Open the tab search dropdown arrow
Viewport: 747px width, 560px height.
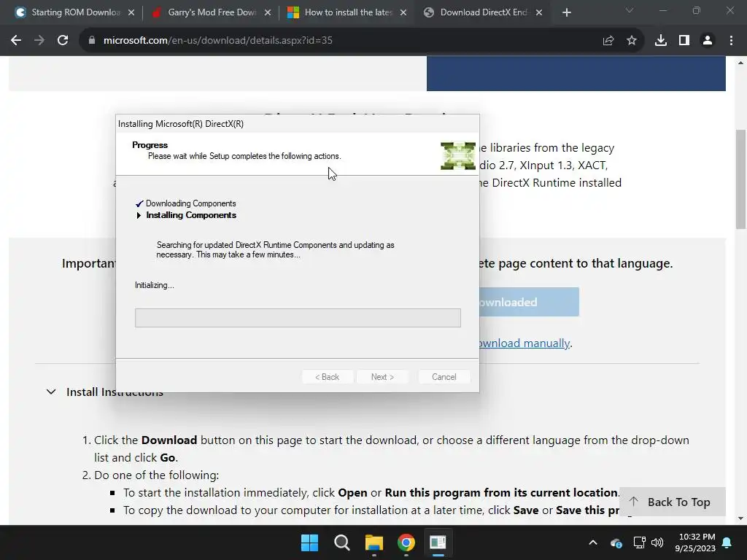630,10
